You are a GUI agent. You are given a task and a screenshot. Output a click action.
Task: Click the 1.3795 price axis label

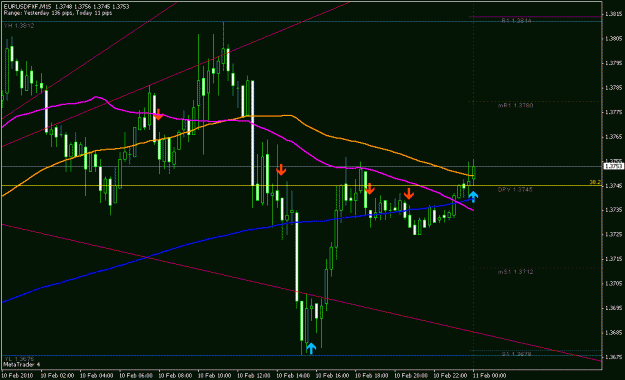pyautogui.click(x=613, y=63)
